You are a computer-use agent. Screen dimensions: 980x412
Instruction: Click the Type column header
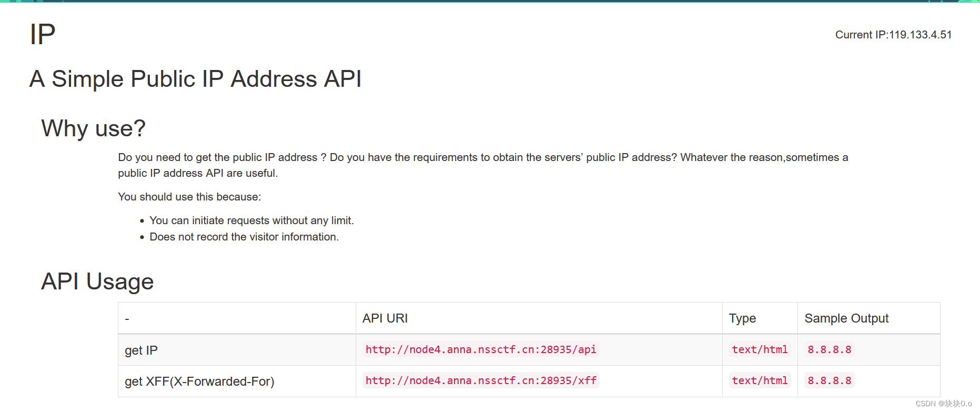point(742,318)
